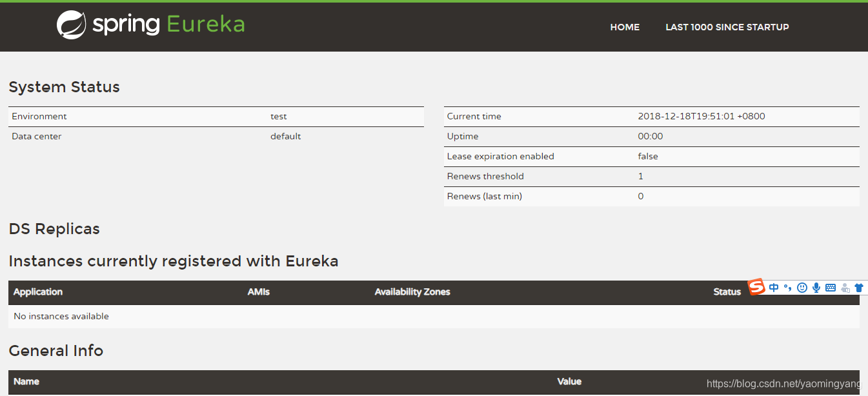Screen dimensions: 868x396
Task: Click the Spring leaf logo icon
Action: (71, 25)
